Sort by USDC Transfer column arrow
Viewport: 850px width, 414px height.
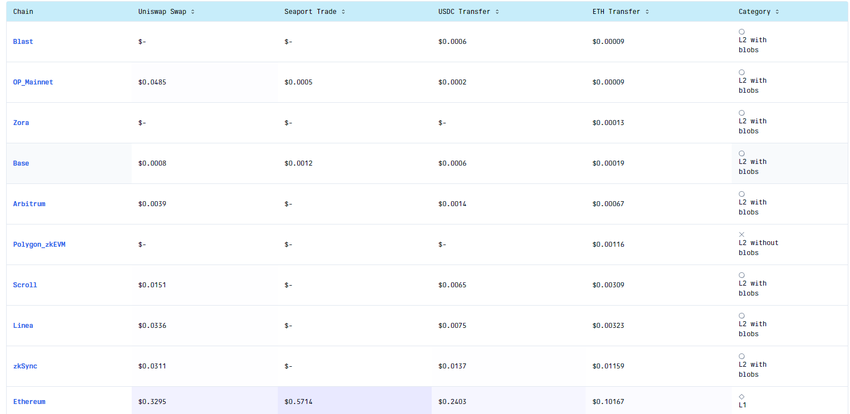point(497,11)
